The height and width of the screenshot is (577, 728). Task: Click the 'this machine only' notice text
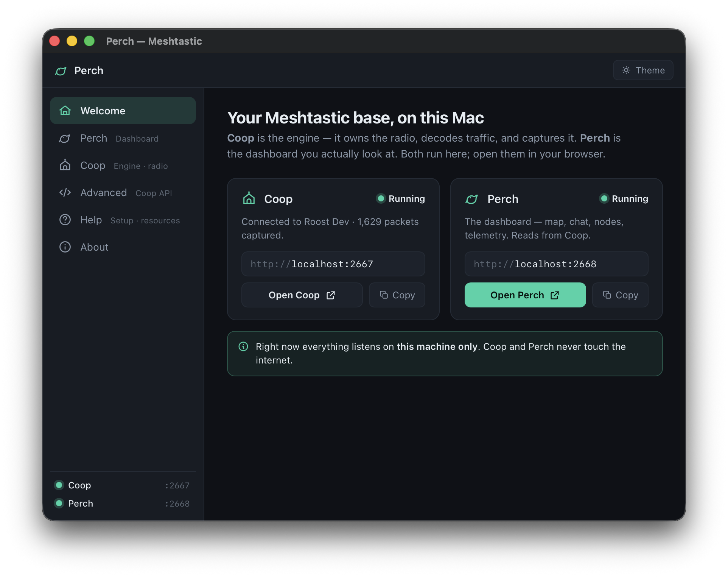pos(437,346)
